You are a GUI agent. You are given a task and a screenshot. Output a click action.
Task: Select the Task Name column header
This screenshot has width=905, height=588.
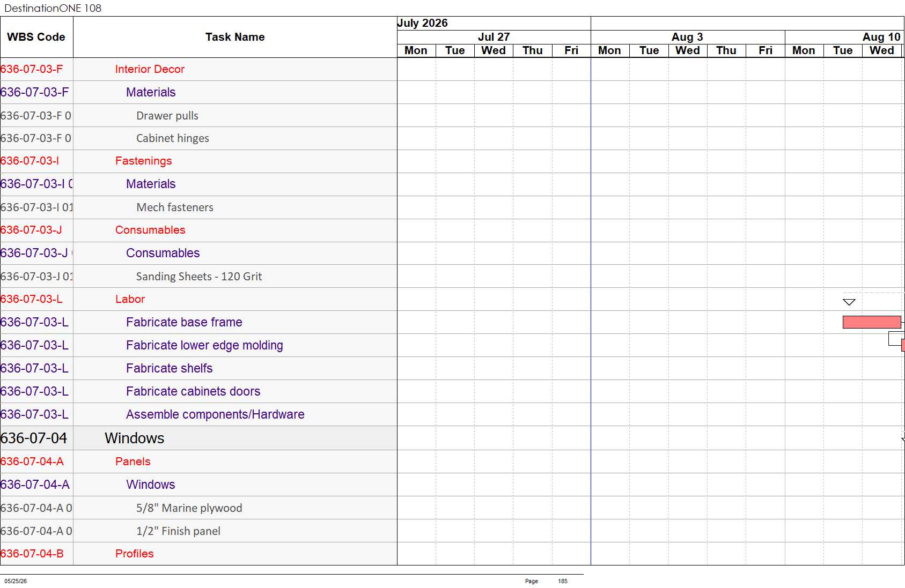pos(235,37)
